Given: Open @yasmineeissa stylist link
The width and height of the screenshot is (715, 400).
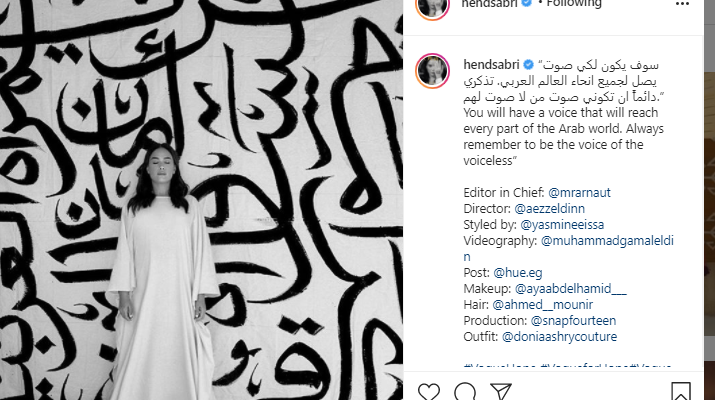Looking at the screenshot, I should [x=562, y=224].
